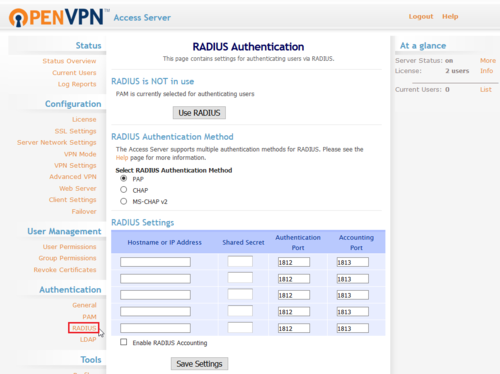
Task: Open User Permissions page
Action: tap(69, 247)
